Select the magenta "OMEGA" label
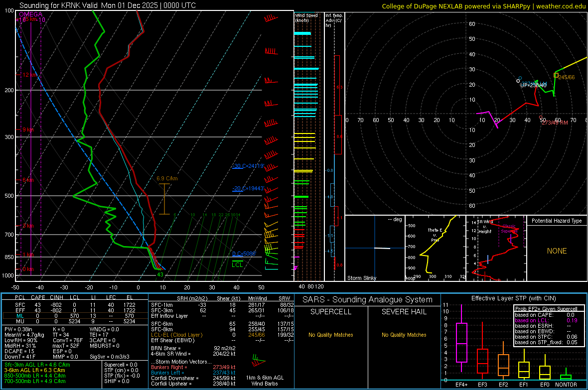588x390 pixels. 31,14
